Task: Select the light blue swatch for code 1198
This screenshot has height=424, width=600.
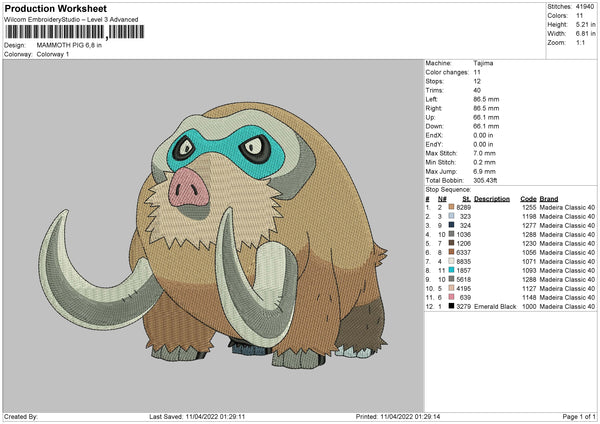Action: tap(452, 216)
